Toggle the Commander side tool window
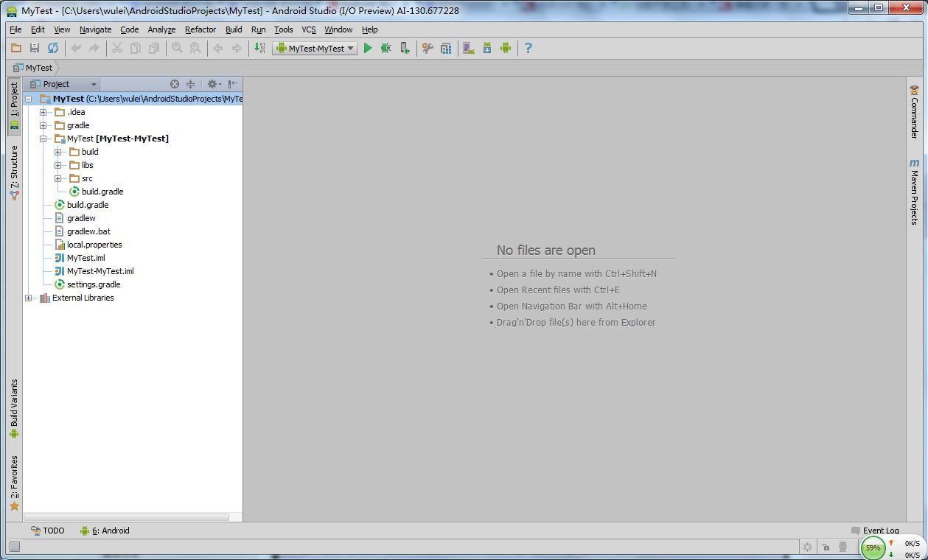928x560 pixels. click(x=914, y=112)
